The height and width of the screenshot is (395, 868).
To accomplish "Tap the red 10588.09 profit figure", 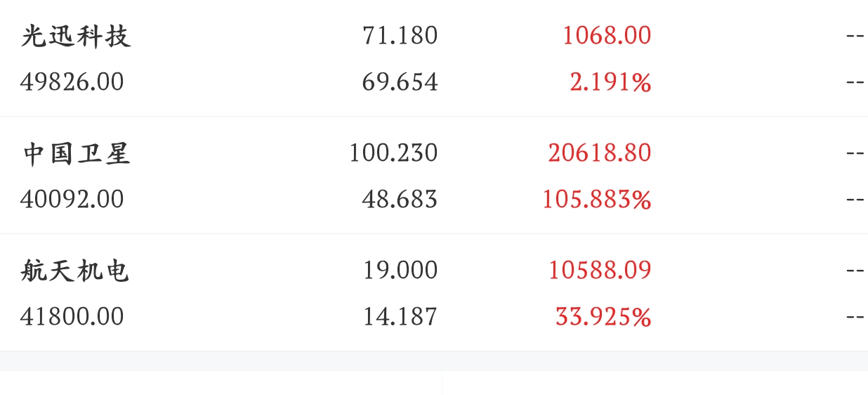I will pyautogui.click(x=600, y=271).
